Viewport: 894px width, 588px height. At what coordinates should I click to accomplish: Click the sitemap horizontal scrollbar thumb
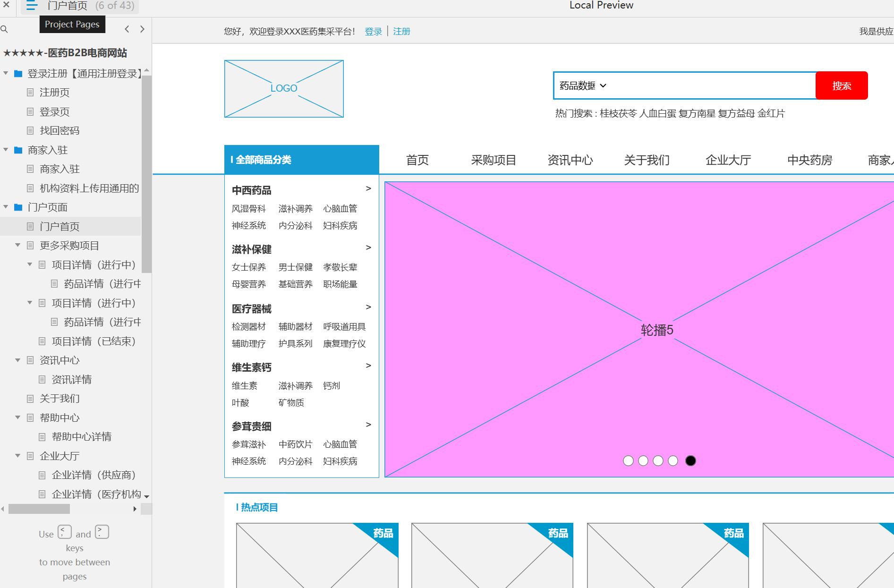(x=39, y=509)
